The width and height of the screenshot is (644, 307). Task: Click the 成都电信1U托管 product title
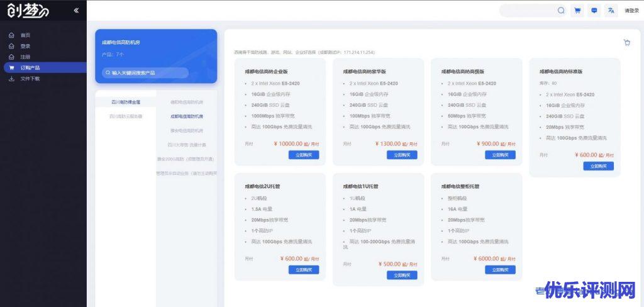tap(360, 187)
